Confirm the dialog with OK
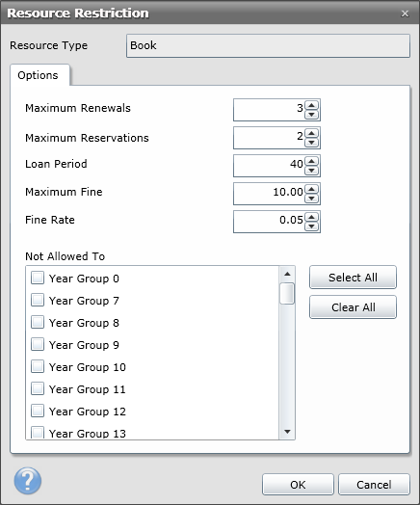The image size is (420, 505). coord(298,485)
